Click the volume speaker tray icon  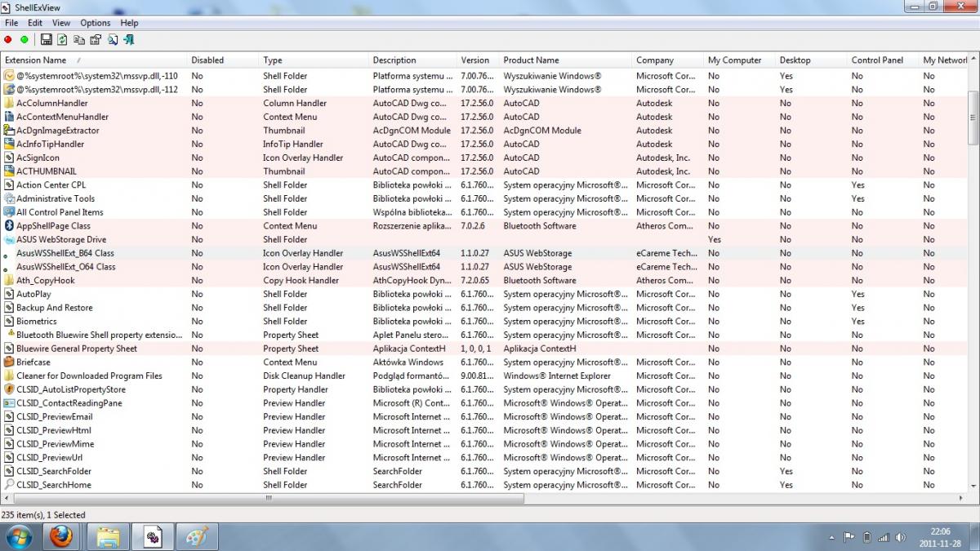(x=901, y=537)
